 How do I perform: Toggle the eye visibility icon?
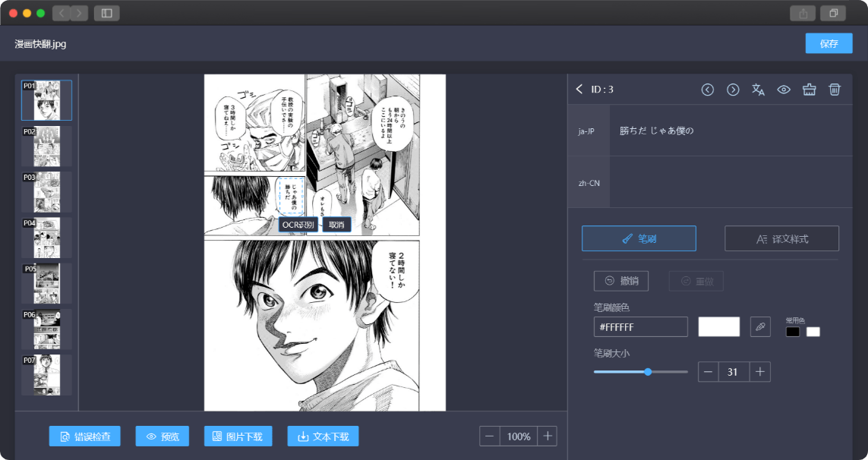pyautogui.click(x=784, y=90)
